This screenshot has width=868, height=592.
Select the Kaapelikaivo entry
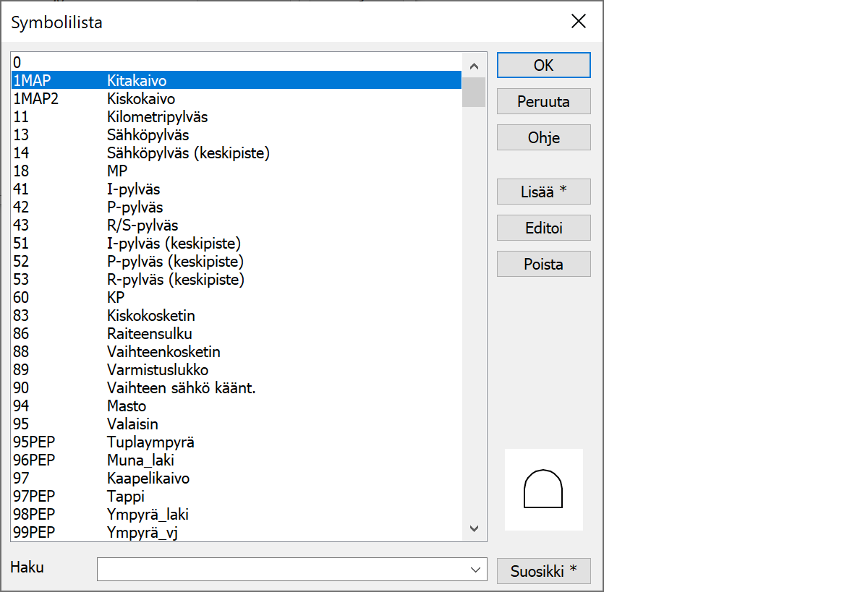(x=148, y=479)
